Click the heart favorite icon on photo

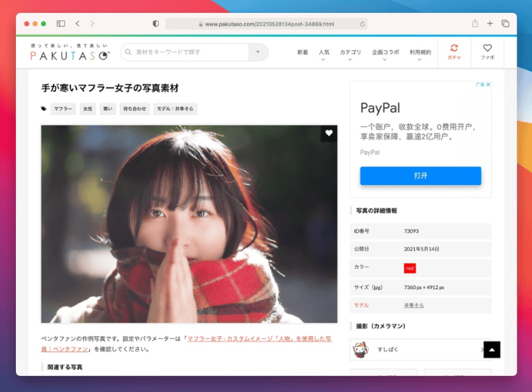coord(329,134)
